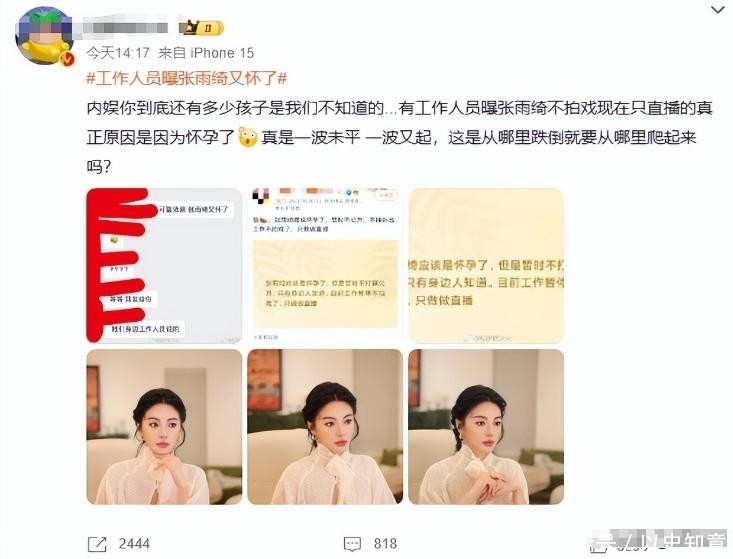Open the comment icon beside 818
Viewport: 733px width, 559px height.
(352, 544)
